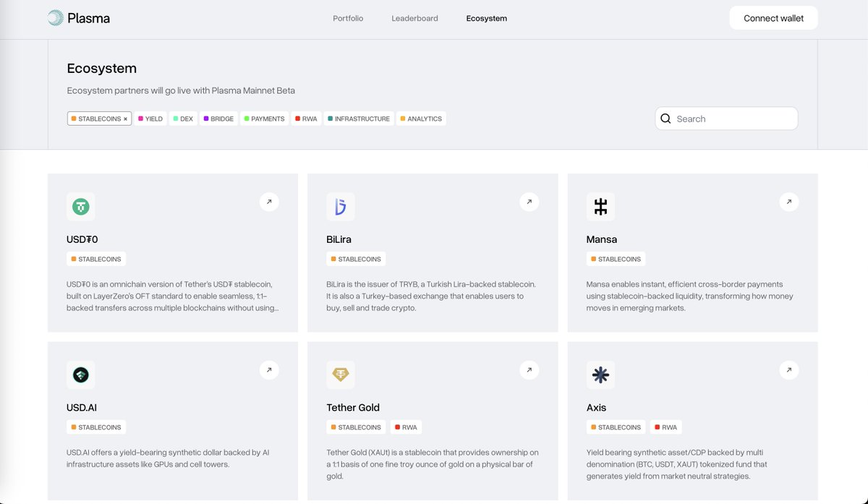868x504 pixels.
Task: Click the USD.AI logo icon
Action: tap(80, 375)
